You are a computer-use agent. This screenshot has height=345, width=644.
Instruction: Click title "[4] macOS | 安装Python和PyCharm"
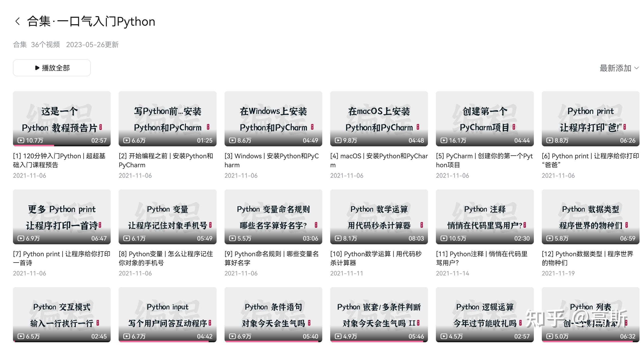tap(379, 160)
